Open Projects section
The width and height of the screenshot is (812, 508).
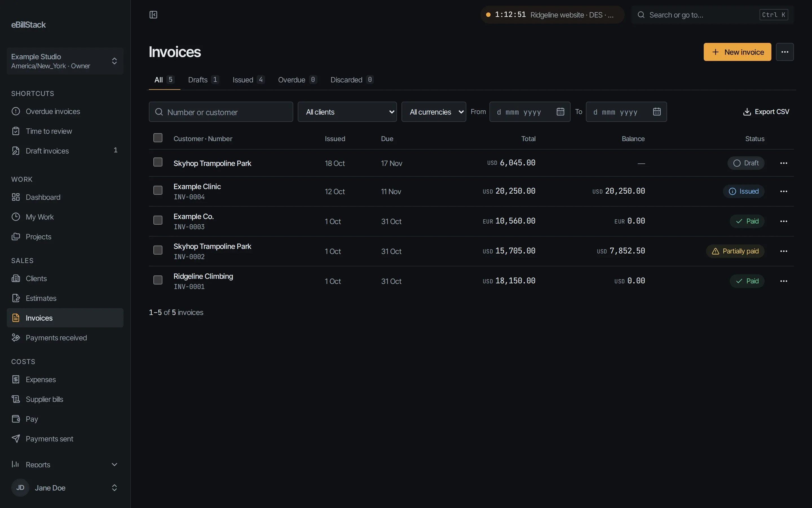pos(65,237)
